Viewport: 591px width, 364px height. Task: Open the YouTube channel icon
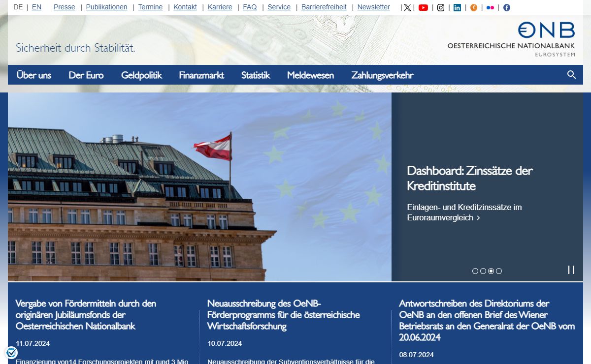(x=423, y=7)
